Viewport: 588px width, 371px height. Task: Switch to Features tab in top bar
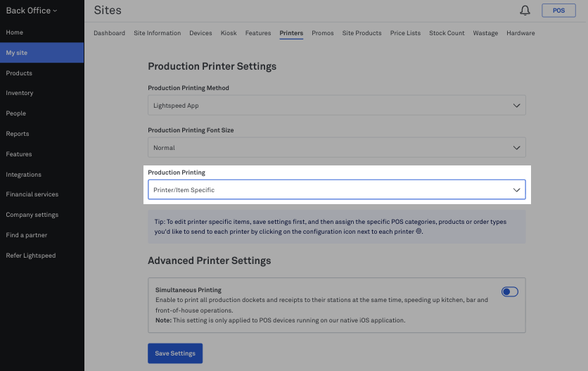(258, 33)
